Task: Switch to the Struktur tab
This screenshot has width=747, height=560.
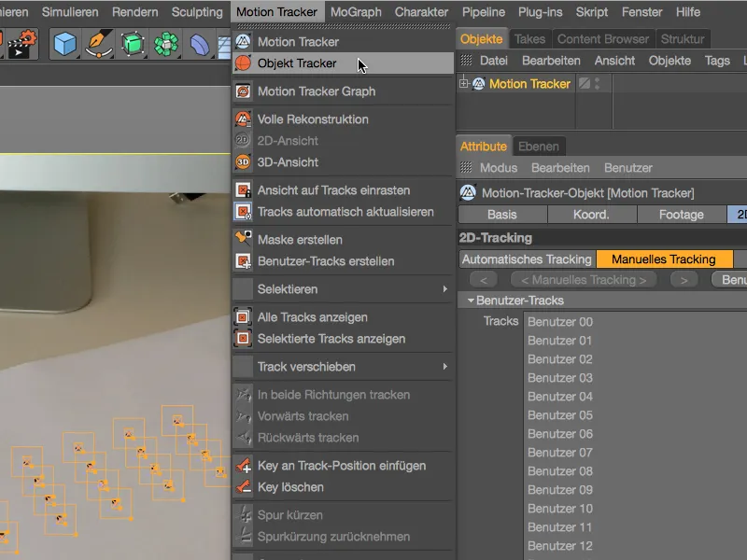Action: pos(683,39)
